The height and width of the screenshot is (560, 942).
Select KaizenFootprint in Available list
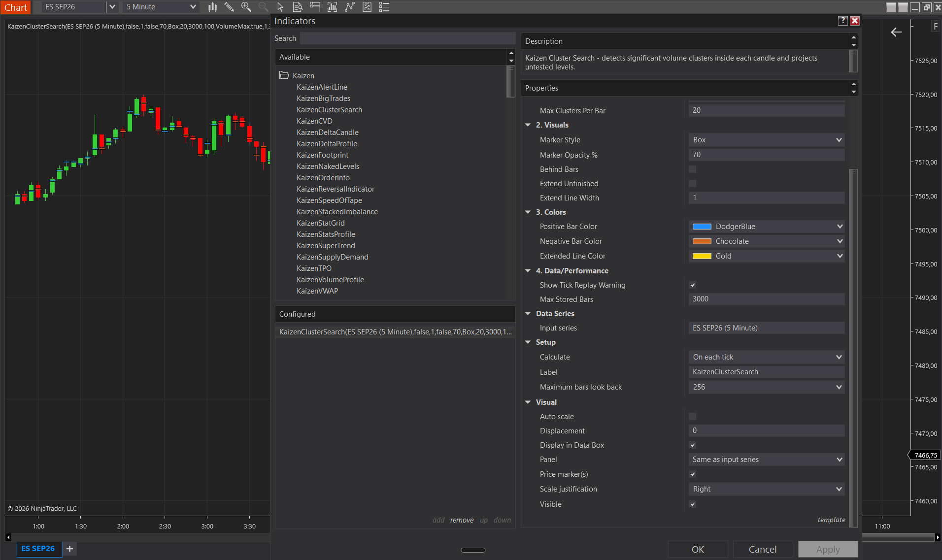pos(322,155)
